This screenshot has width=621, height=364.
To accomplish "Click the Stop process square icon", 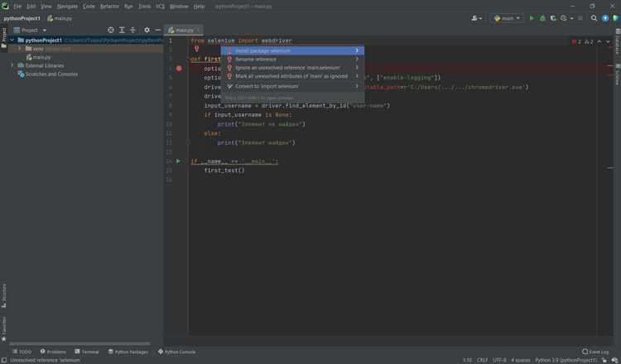I will (580, 18).
